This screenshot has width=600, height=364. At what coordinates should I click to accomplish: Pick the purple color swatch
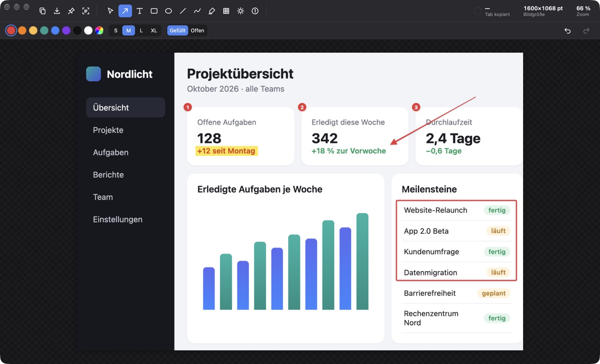pyautogui.click(x=66, y=30)
